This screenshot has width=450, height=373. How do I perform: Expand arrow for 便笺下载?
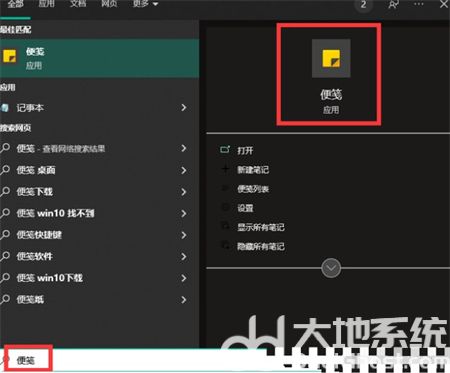pos(184,192)
